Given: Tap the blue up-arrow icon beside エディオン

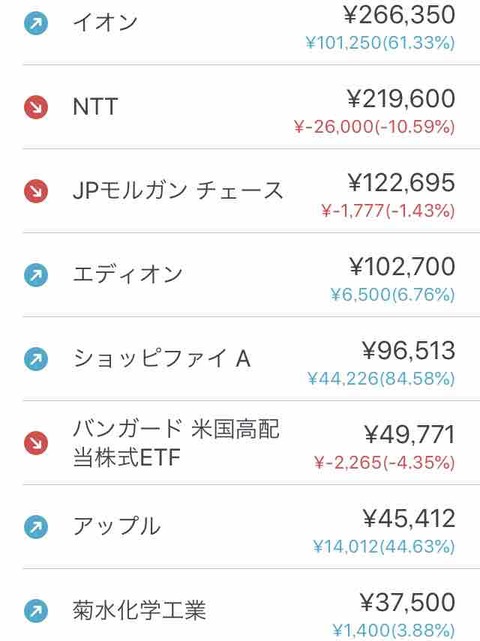Looking at the screenshot, I should (x=36, y=275).
